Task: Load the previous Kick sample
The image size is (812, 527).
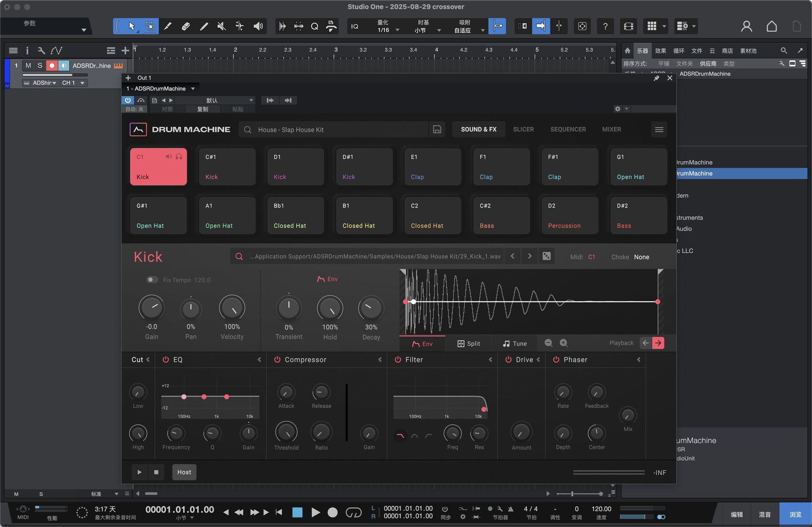Action: click(513, 256)
